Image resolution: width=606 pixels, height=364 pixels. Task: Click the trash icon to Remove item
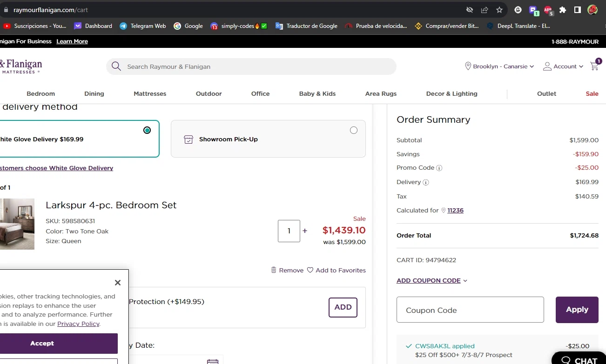tap(274, 270)
